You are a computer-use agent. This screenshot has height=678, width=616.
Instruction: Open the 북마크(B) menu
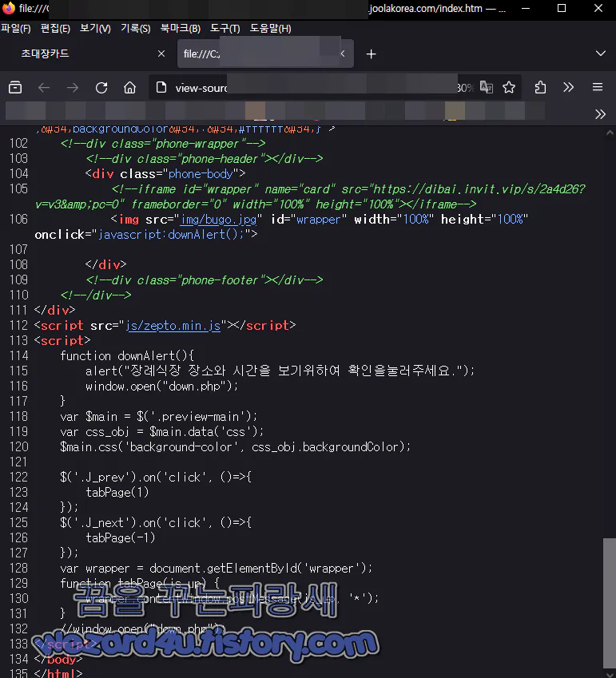181,29
